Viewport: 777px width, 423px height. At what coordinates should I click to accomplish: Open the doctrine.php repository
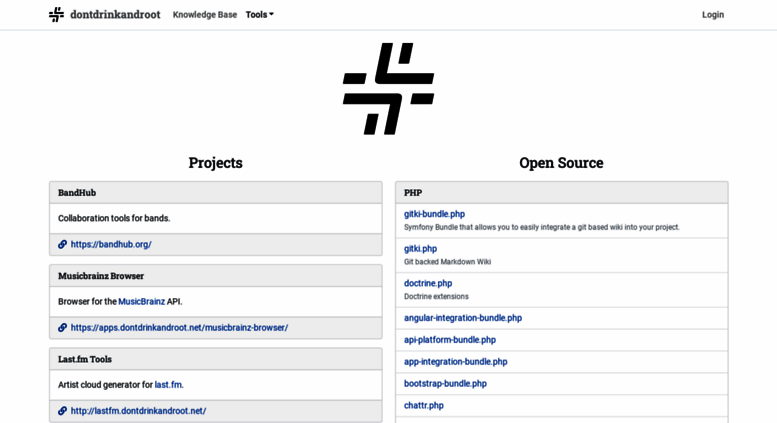(428, 283)
